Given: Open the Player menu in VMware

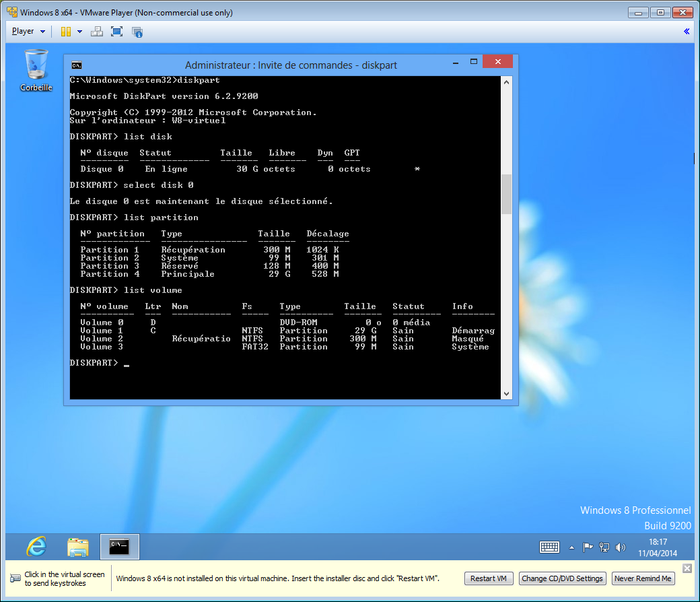Looking at the screenshot, I should (x=28, y=31).
